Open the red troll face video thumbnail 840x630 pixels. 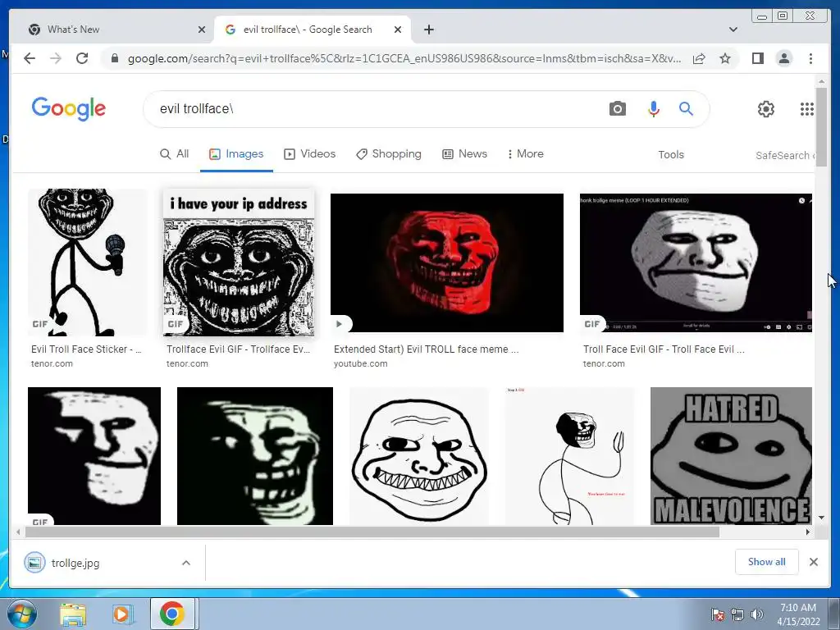[x=447, y=262]
